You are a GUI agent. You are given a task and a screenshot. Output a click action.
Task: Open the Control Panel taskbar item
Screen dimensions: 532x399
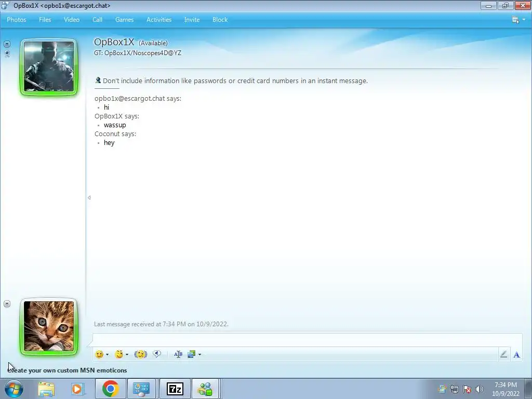click(141, 389)
